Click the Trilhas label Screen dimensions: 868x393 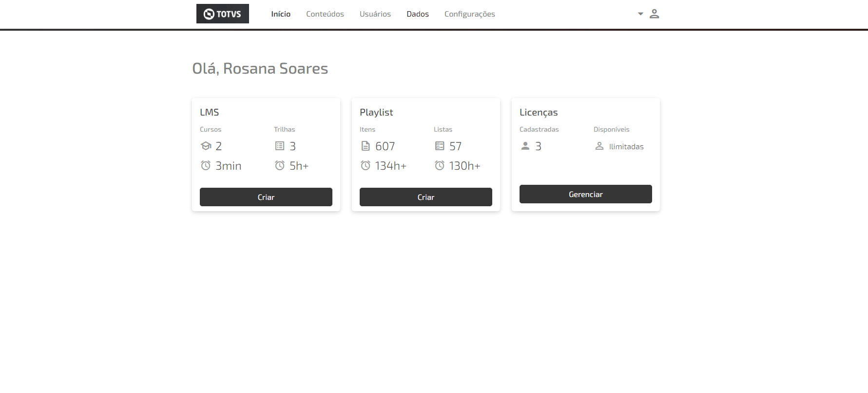coord(285,129)
